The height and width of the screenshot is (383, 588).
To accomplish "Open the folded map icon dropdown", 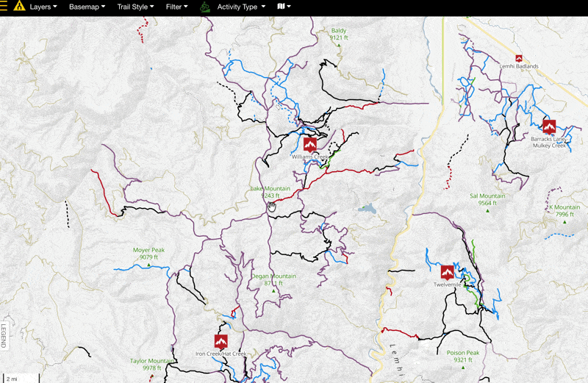I will [284, 7].
